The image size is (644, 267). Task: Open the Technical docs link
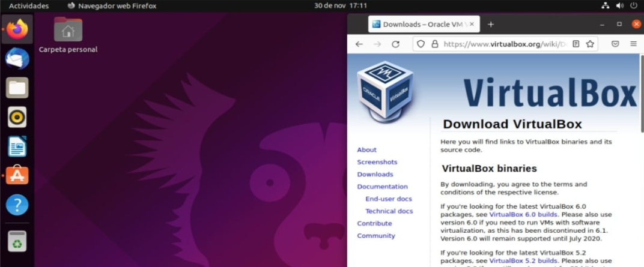(389, 211)
